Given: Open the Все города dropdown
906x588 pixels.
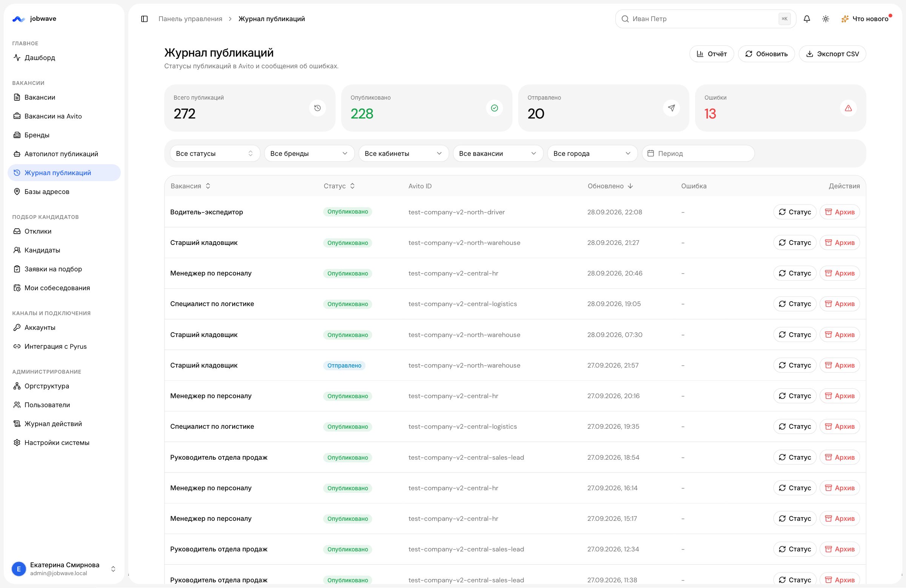Looking at the screenshot, I should 592,153.
